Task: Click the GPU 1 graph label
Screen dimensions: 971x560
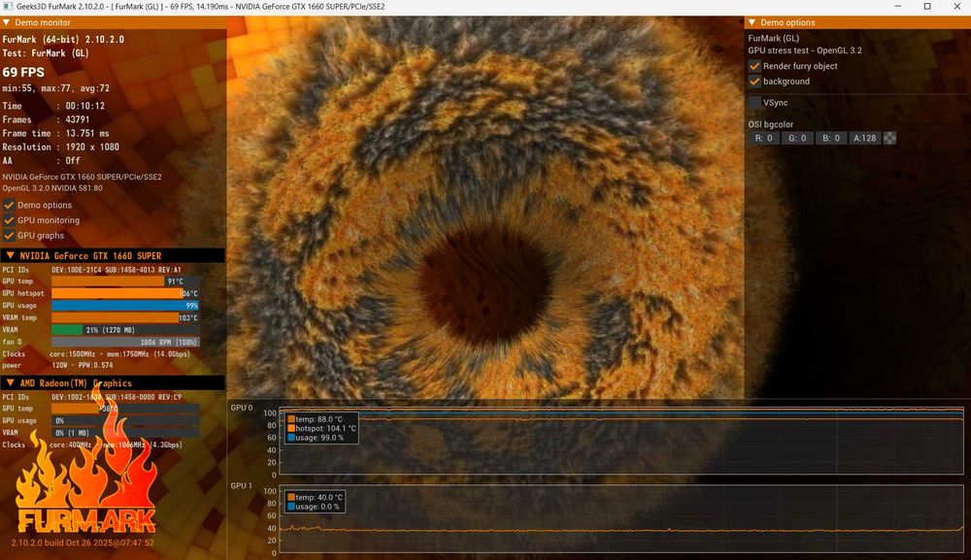Action: [242, 485]
